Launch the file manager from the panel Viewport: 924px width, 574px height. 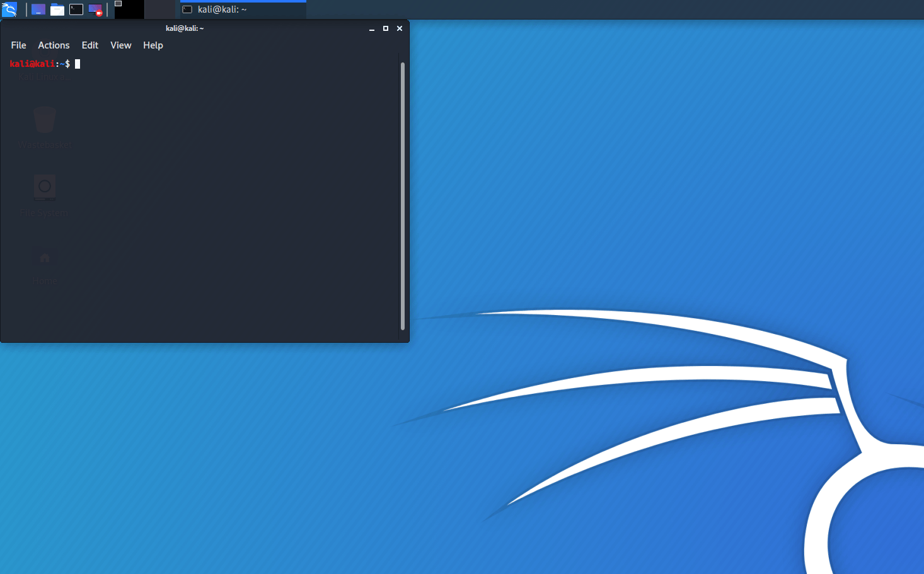(x=57, y=9)
